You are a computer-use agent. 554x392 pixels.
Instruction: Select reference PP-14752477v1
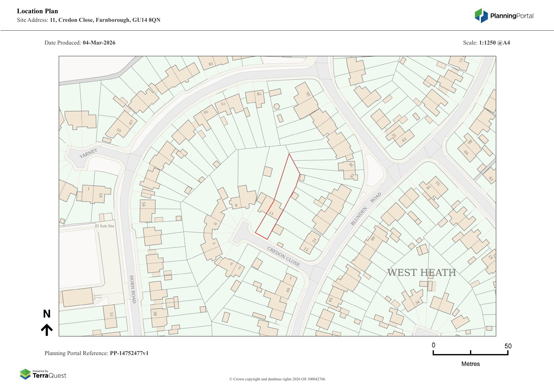tap(129, 353)
